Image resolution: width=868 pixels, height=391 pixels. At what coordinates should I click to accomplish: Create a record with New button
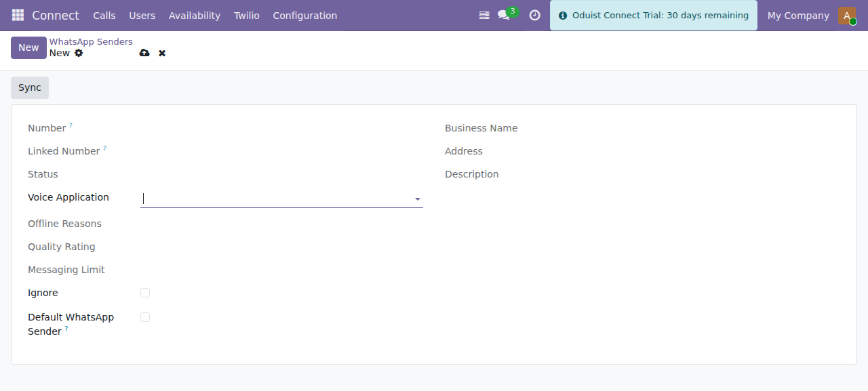click(28, 47)
